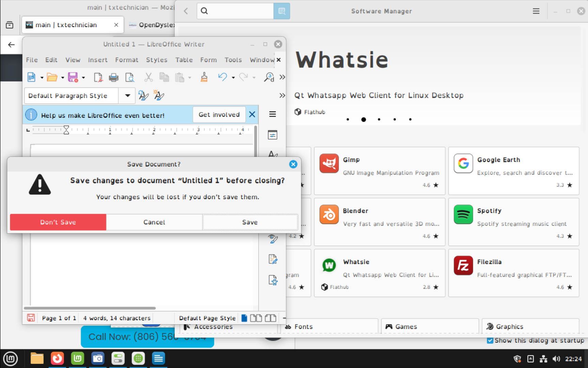Expand the Undo history dropdown arrow

[x=233, y=78]
